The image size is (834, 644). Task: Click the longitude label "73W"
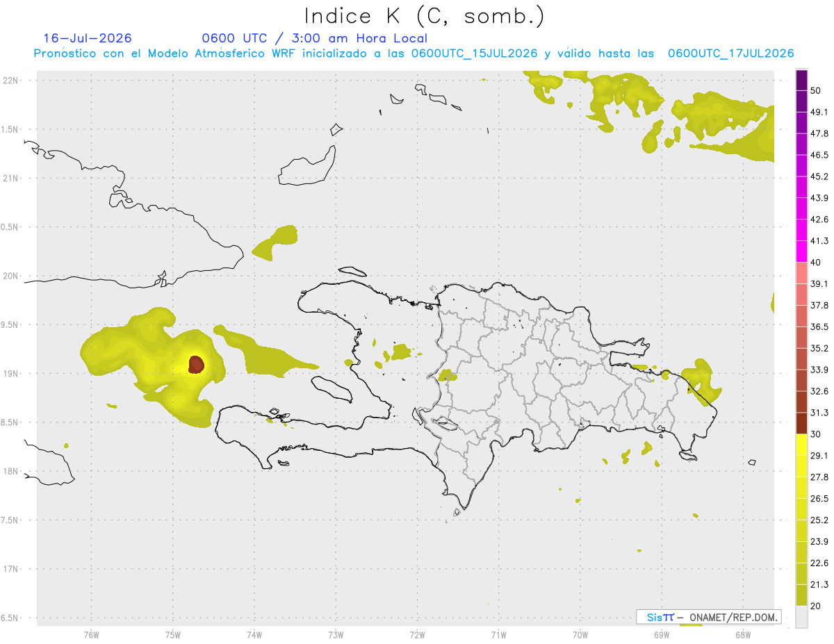[336, 634]
